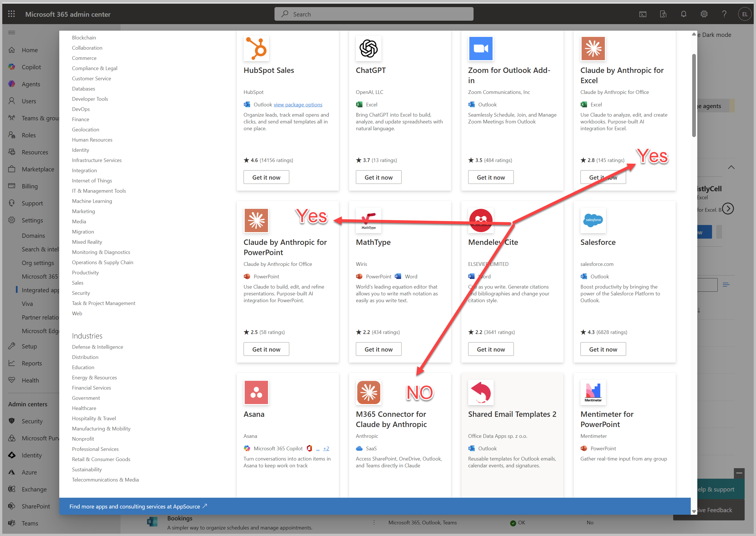
Task: Click Get it now for ChatGPT
Action: 378,177
